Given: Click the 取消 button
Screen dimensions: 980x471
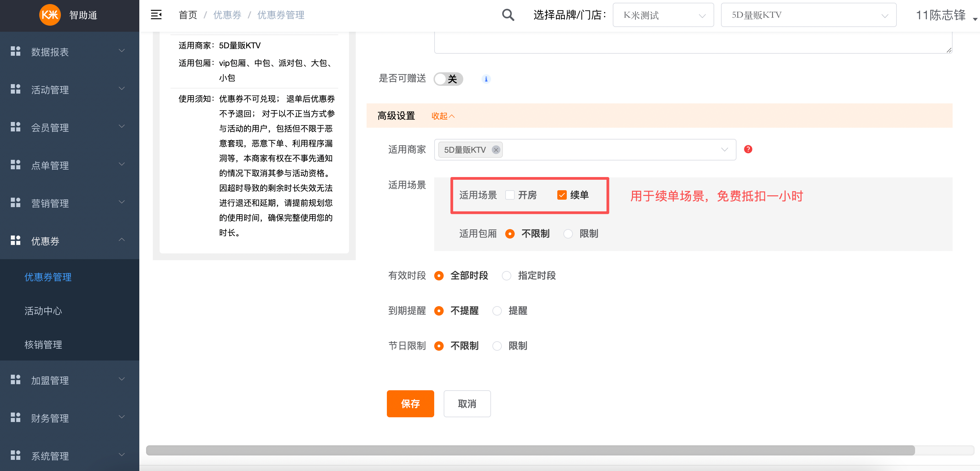Looking at the screenshot, I should tap(467, 404).
